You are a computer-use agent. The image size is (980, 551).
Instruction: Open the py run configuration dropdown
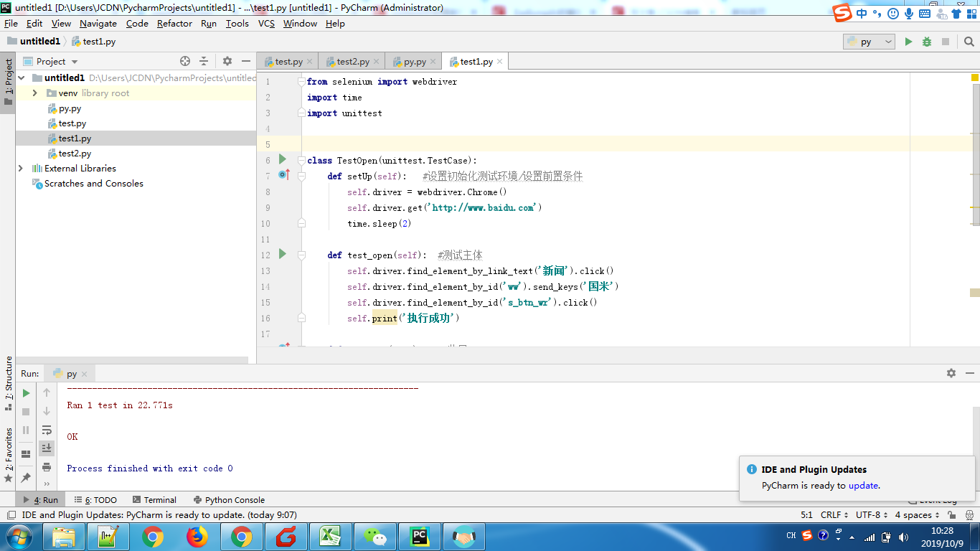click(868, 41)
